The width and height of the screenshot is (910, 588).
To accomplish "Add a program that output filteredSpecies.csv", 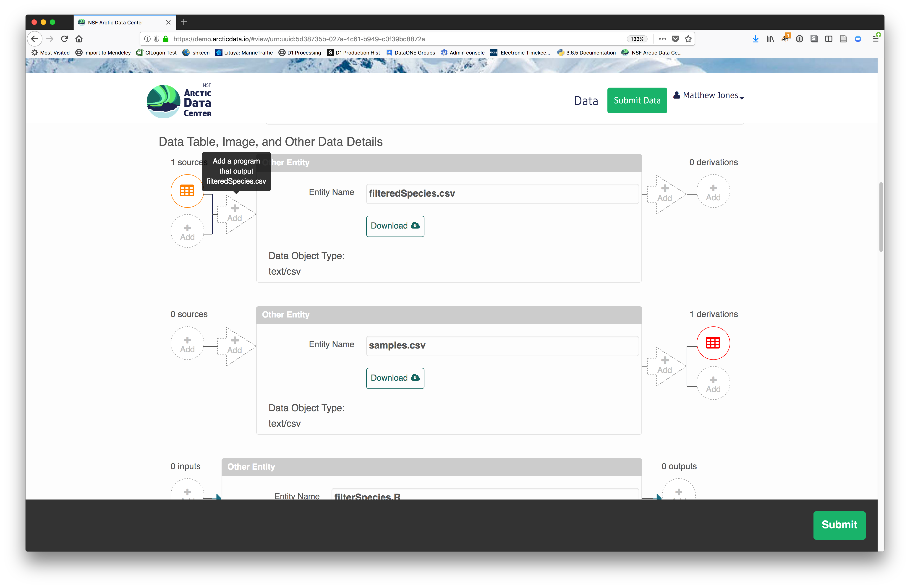I will point(235,214).
